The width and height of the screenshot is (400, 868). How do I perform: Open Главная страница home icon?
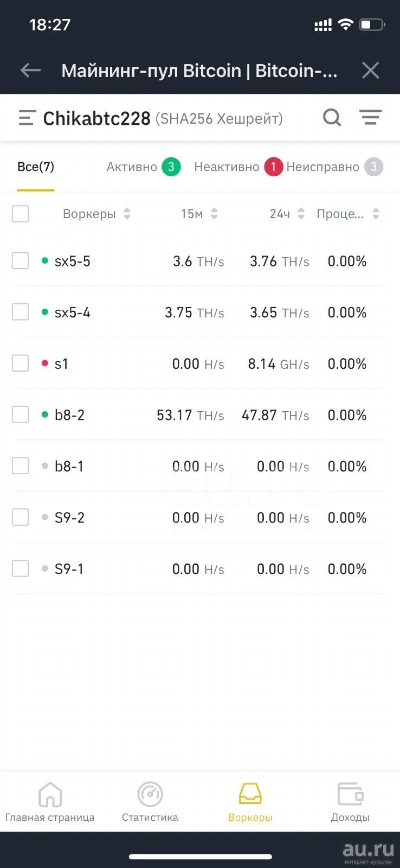[50, 795]
